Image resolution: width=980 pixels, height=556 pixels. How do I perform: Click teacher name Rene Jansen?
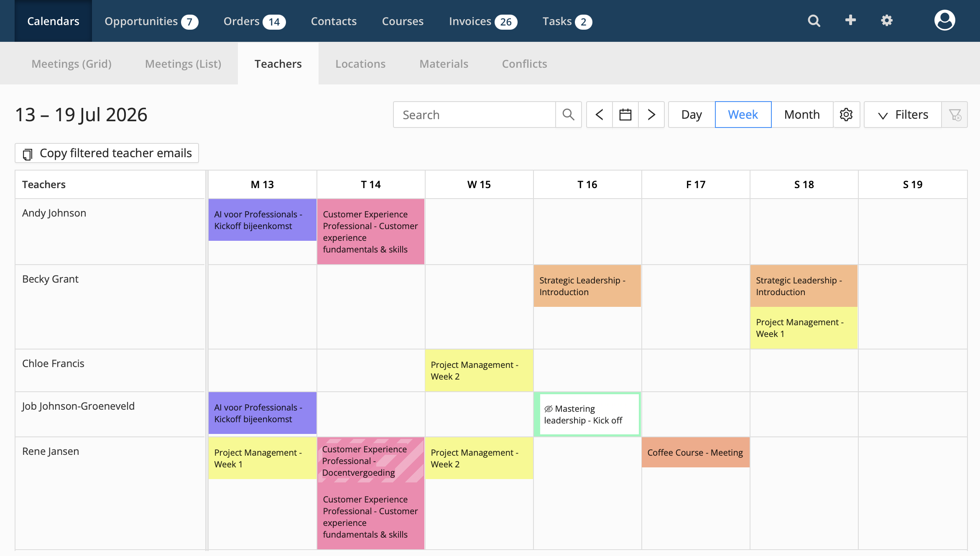click(51, 451)
